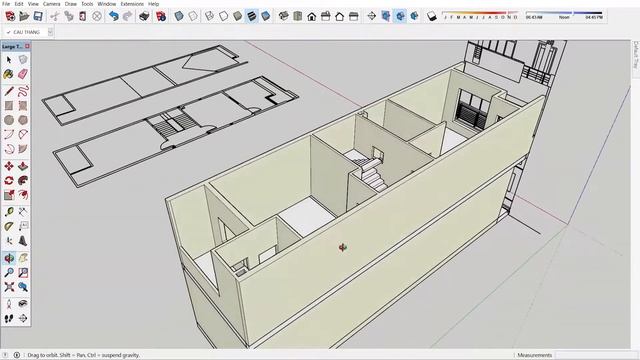640x360 pixels.
Task: Select the Polygon tool
Action: tap(23, 120)
